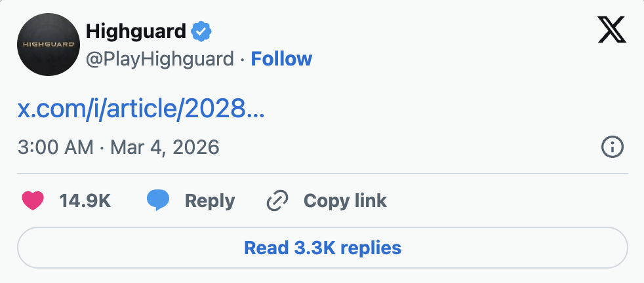
Task: Click the Reply text label
Action: (x=209, y=200)
